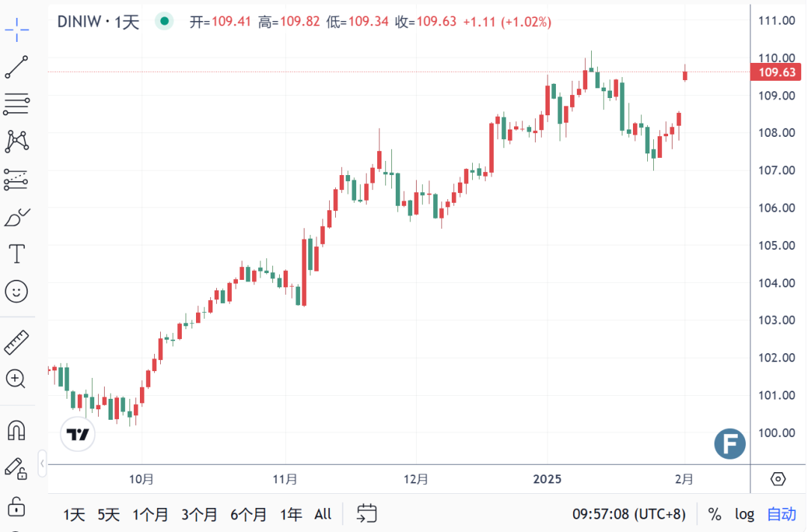This screenshot has height=532, width=808.
Task: Activate the zoom in tool
Action: (x=16, y=379)
